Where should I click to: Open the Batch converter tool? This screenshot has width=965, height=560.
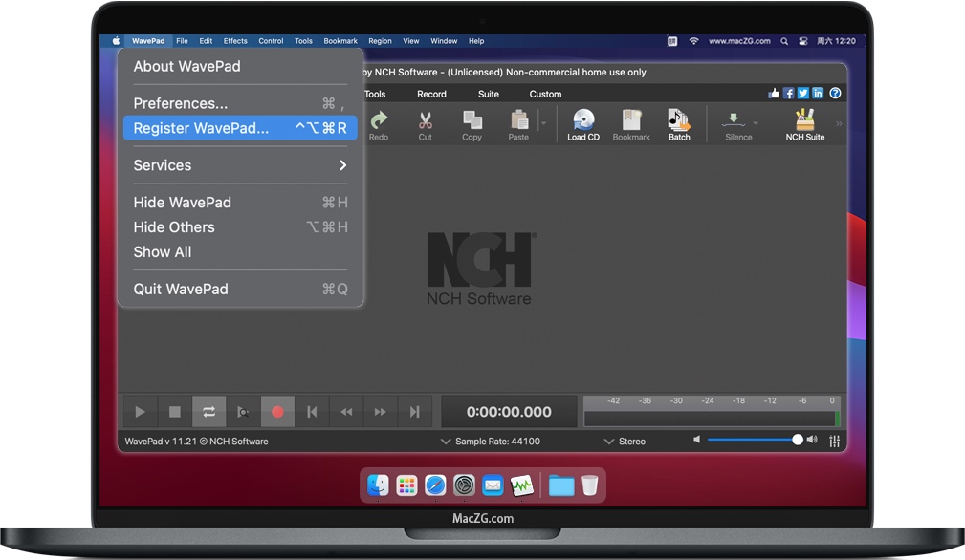tap(679, 123)
